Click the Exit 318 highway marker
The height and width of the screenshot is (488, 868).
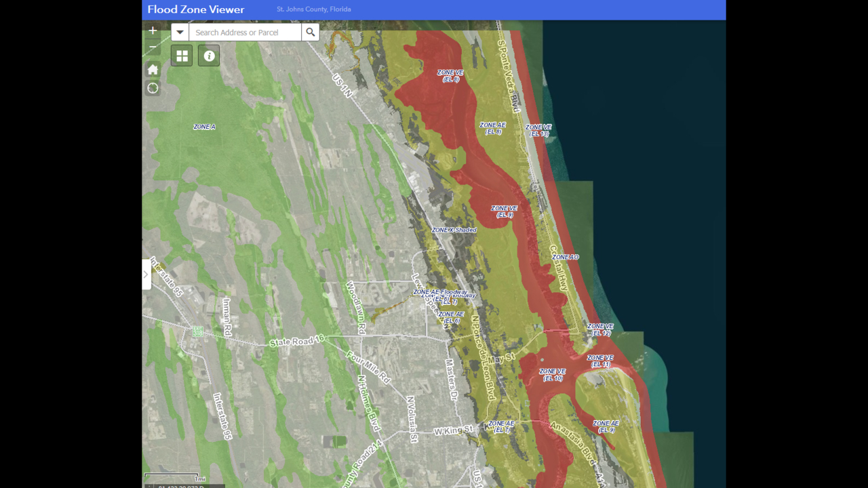(197, 331)
